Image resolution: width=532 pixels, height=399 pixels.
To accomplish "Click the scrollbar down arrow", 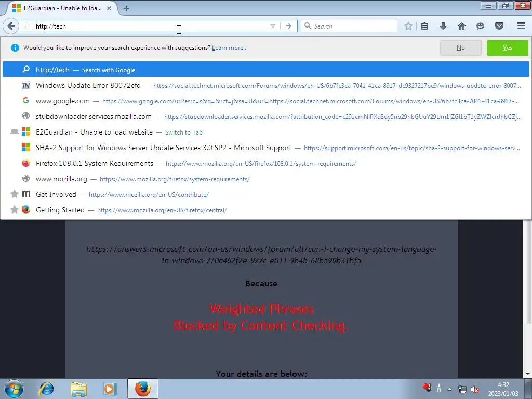I will click(528, 374).
